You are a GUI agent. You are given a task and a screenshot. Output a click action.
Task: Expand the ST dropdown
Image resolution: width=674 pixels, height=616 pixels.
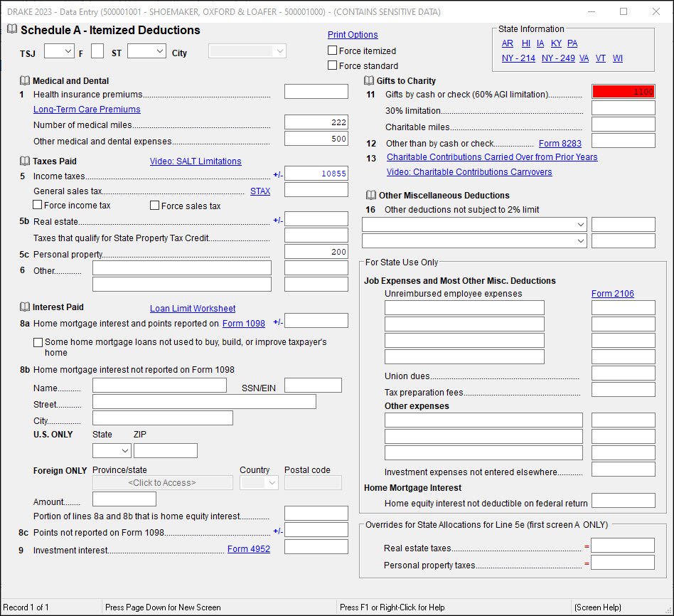146,51
